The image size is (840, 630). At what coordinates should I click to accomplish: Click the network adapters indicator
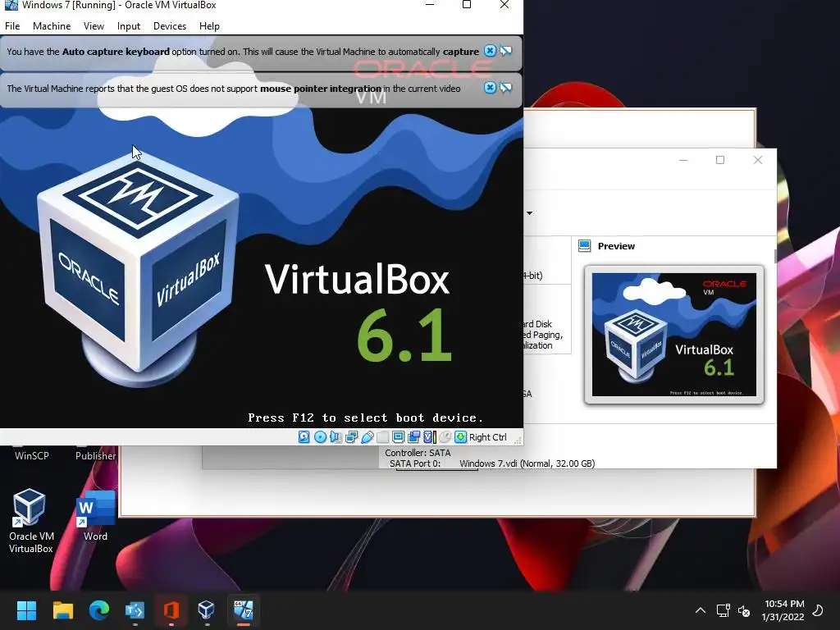(x=351, y=437)
